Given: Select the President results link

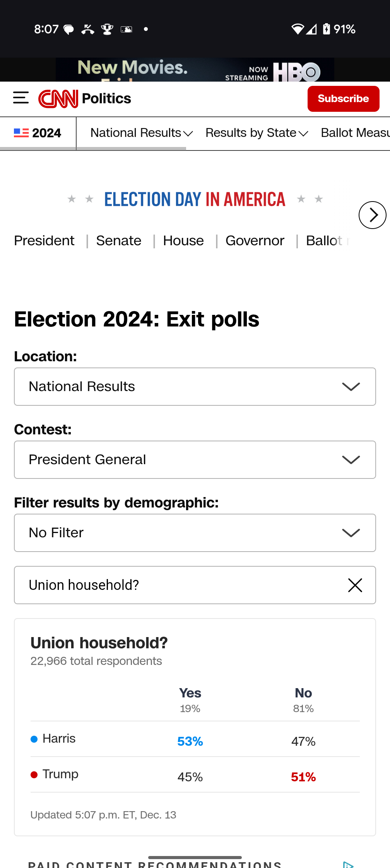Looking at the screenshot, I should (x=44, y=241).
